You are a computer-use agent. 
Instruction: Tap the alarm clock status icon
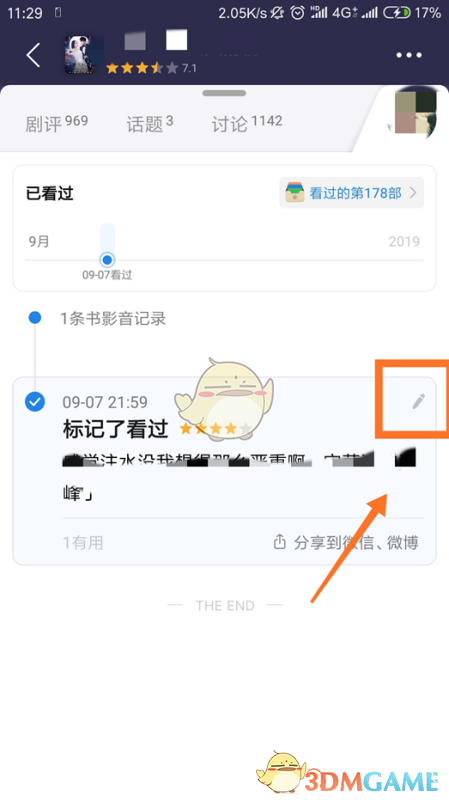[x=297, y=13]
